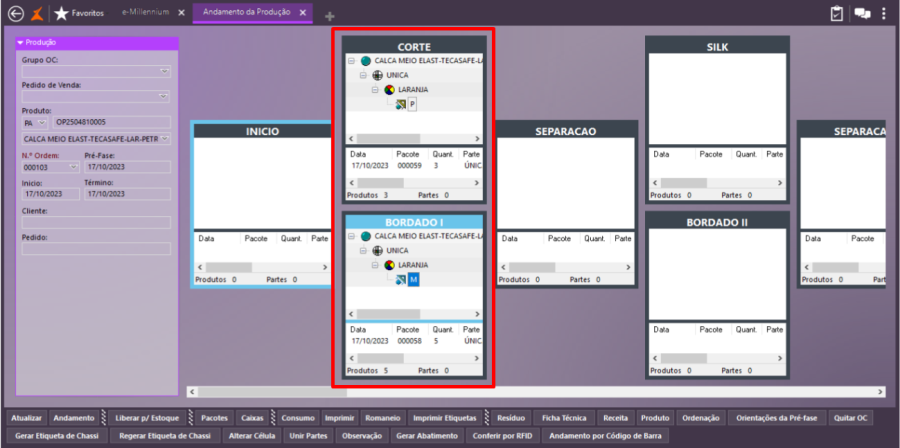
Task: Click the Resíduo button
Action: tap(511, 418)
